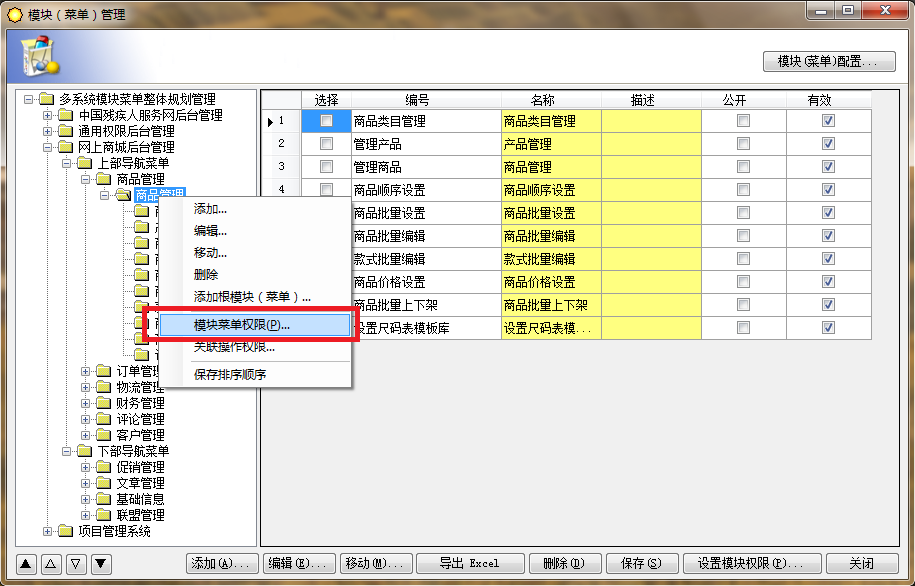Click the folder icon beside 财务管理

[x=104, y=403]
